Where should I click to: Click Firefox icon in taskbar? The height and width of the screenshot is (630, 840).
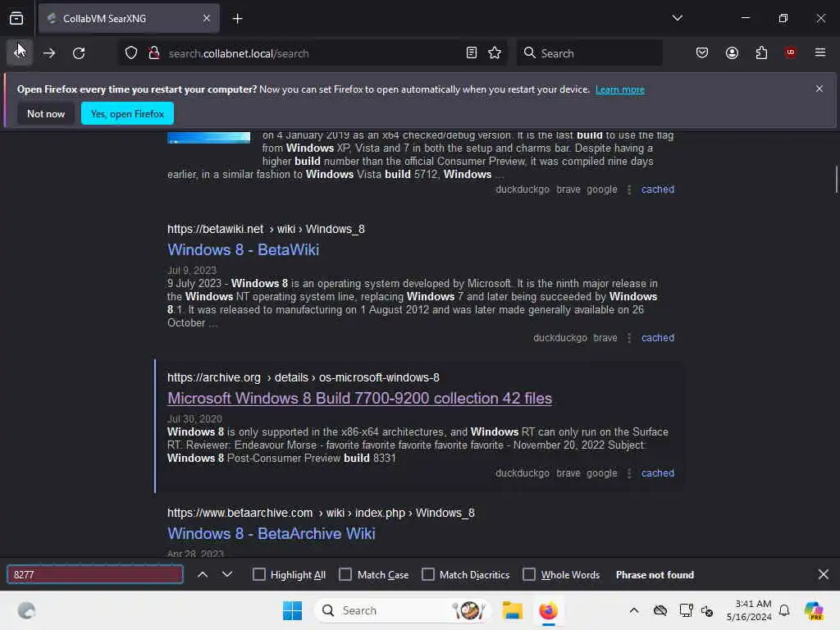(x=548, y=610)
